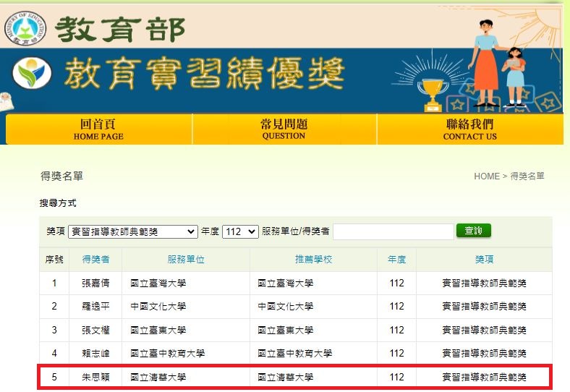The height and width of the screenshot is (392, 570).
Task: Click the 序號 column header
Action: pyautogui.click(x=54, y=259)
